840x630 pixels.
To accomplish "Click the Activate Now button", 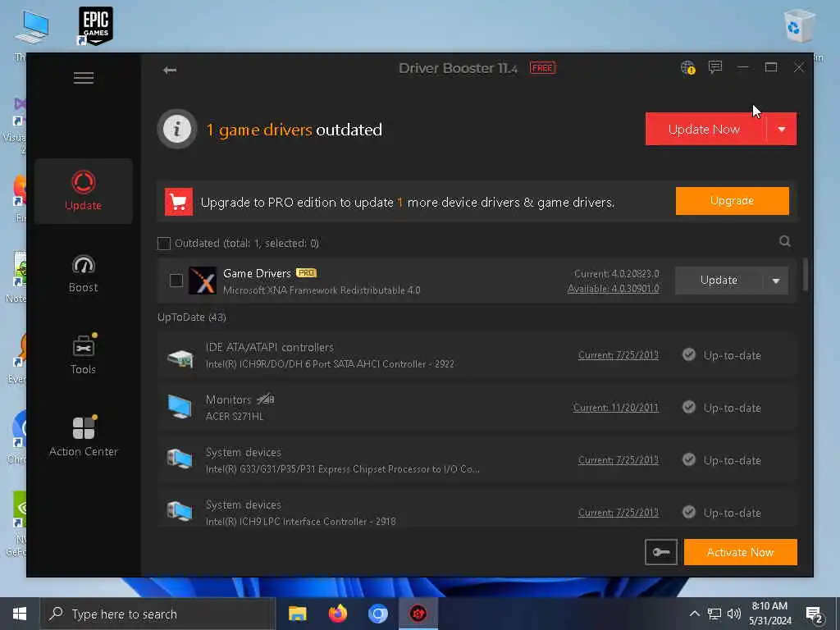I will (x=741, y=552).
